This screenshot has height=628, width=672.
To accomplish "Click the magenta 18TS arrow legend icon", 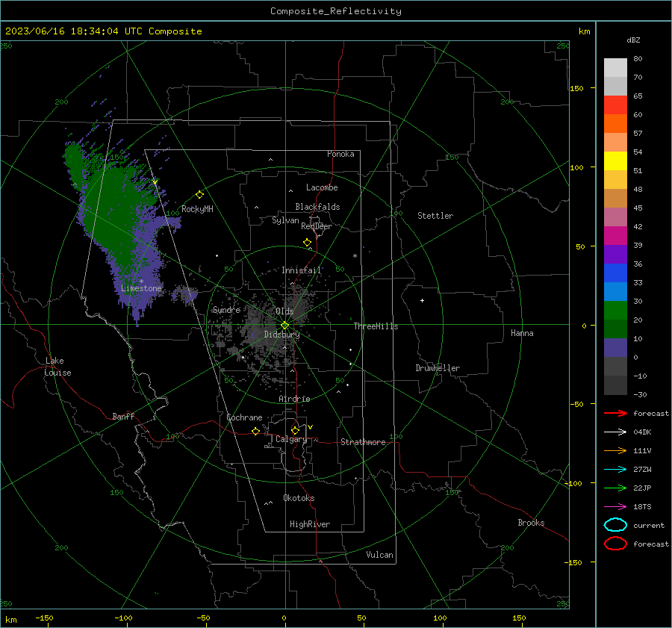I will click(615, 507).
